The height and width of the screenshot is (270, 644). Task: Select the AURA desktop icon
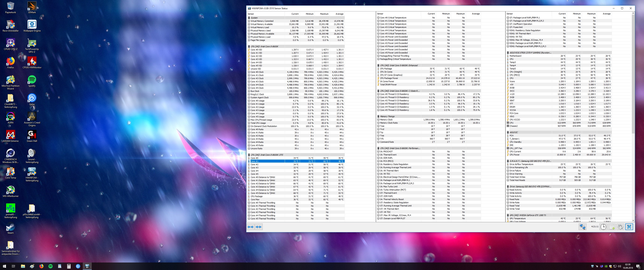click(x=10, y=118)
